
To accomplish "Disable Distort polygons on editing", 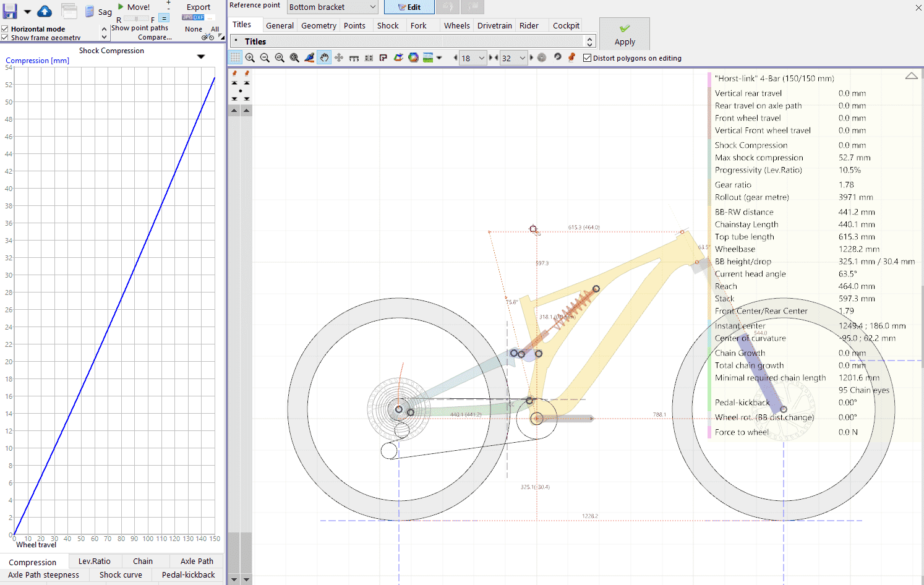I will (587, 58).
